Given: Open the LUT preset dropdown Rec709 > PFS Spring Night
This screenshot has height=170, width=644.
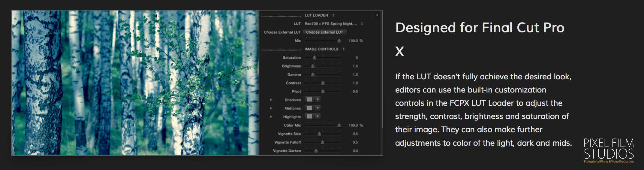Looking at the screenshot, I should click(334, 24).
